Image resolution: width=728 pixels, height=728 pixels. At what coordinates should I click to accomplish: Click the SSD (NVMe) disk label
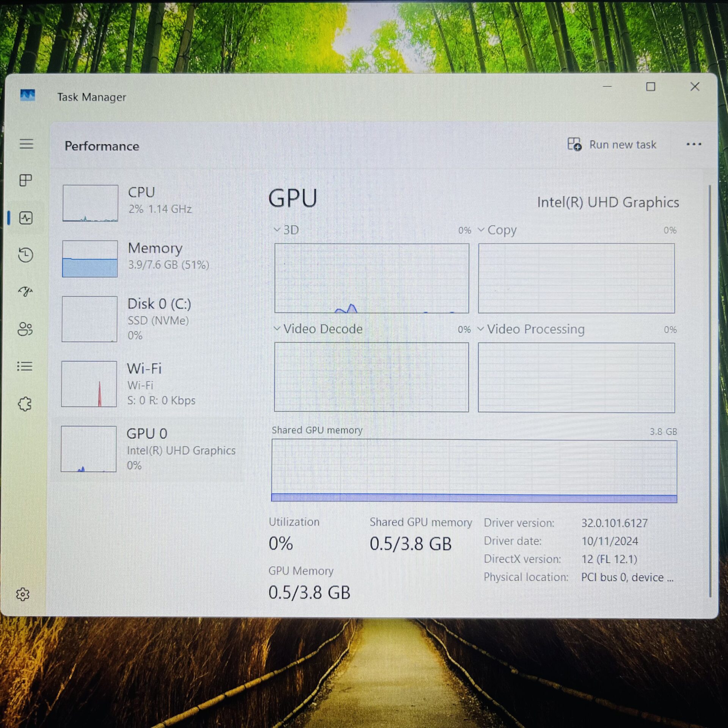coord(158,320)
